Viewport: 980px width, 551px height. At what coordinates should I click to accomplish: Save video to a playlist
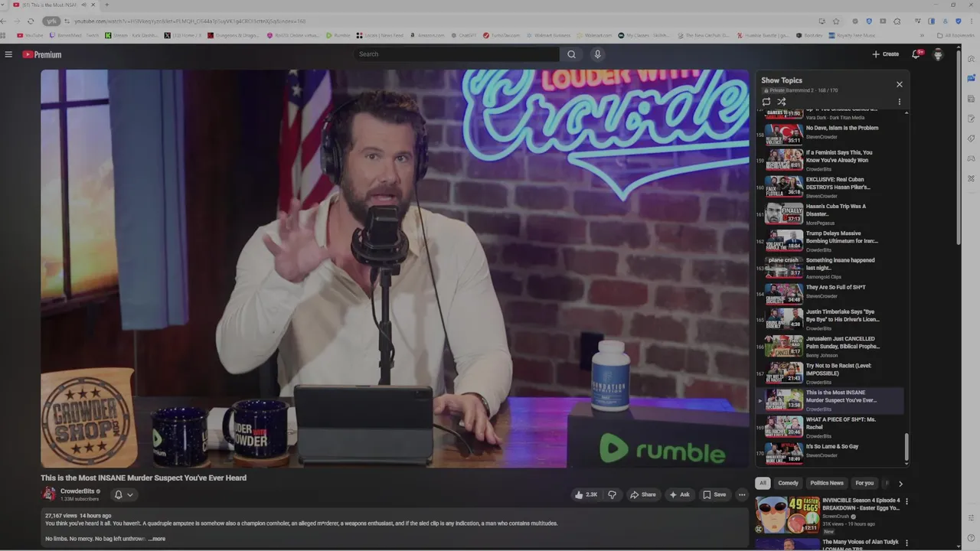click(714, 494)
